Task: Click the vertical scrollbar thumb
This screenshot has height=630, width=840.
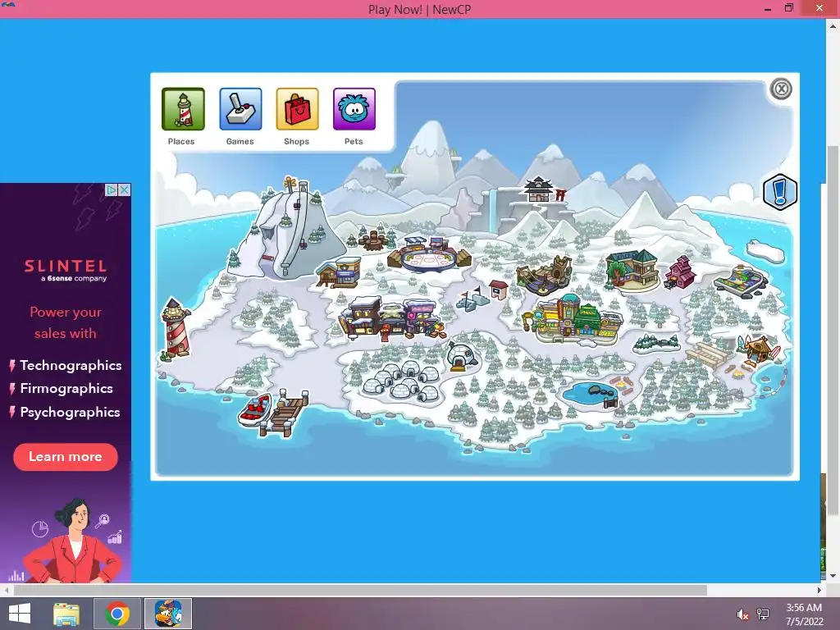Action: [x=833, y=330]
